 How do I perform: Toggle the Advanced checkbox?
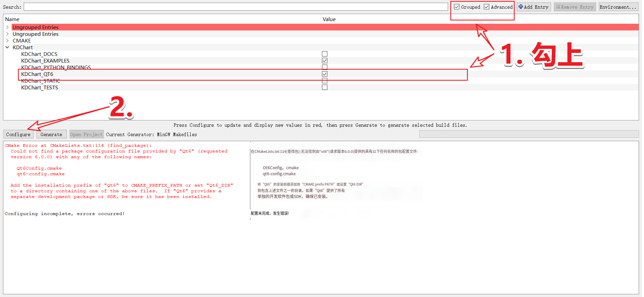[487, 7]
